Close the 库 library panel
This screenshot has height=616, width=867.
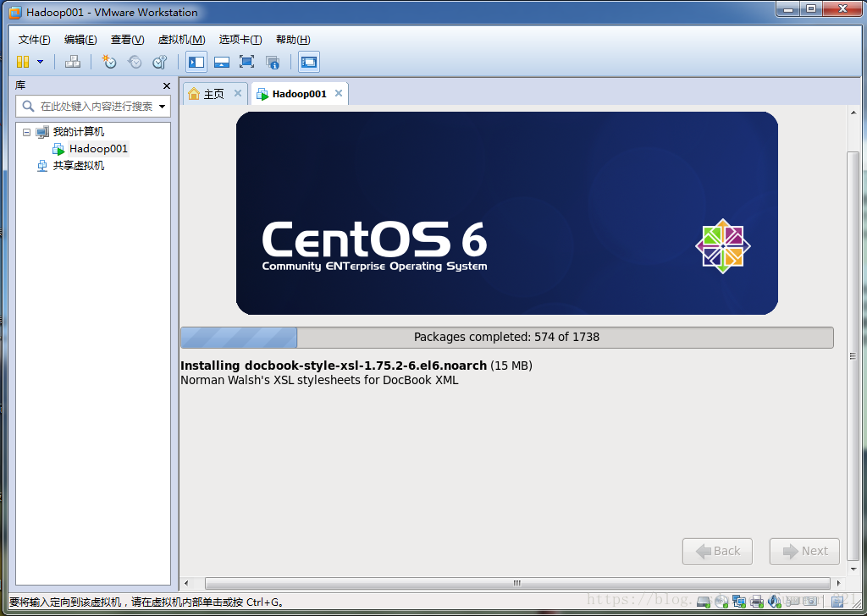click(x=167, y=85)
